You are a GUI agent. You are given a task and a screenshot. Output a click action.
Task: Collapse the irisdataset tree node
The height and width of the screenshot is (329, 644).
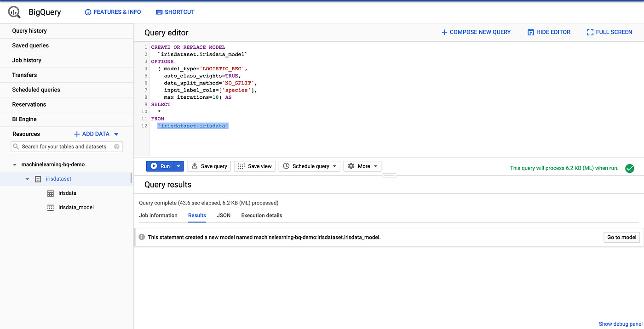point(27,179)
